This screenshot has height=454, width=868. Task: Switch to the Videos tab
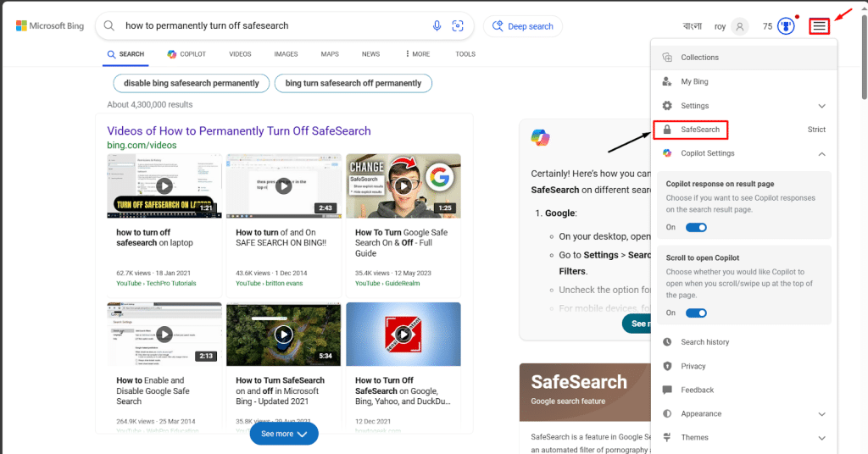(x=240, y=54)
